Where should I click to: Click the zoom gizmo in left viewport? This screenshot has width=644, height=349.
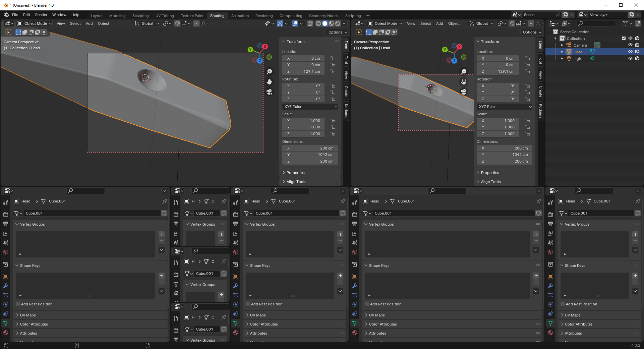click(269, 72)
